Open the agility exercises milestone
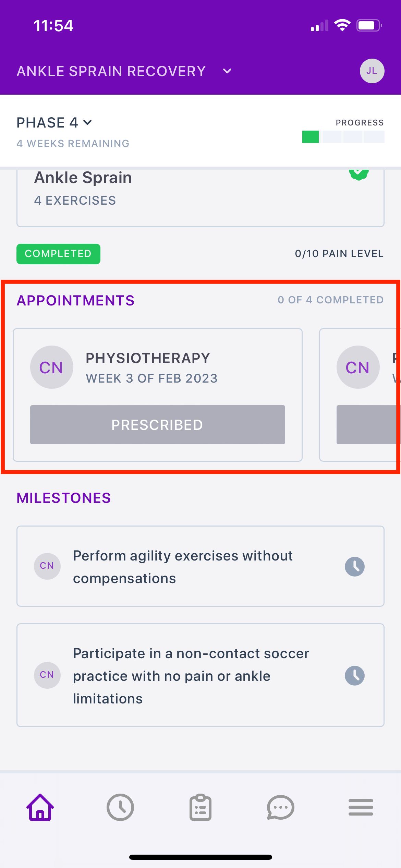The height and width of the screenshot is (868, 401). point(200,566)
